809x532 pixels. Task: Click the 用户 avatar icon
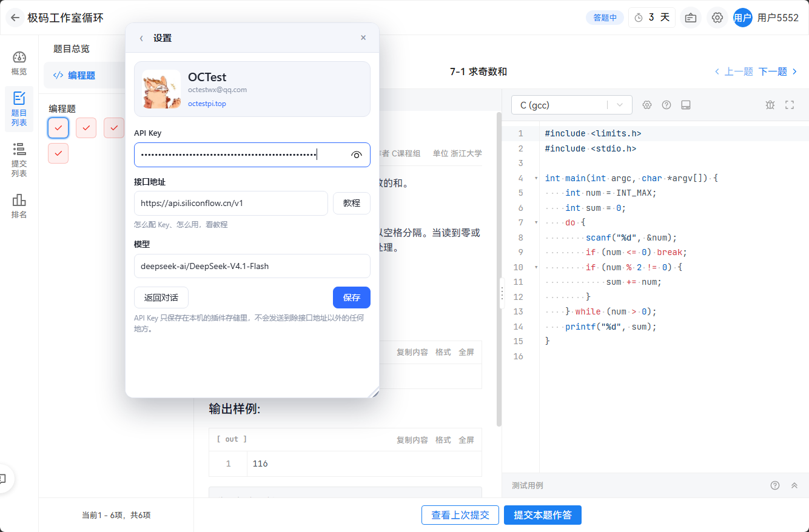(x=743, y=18)
